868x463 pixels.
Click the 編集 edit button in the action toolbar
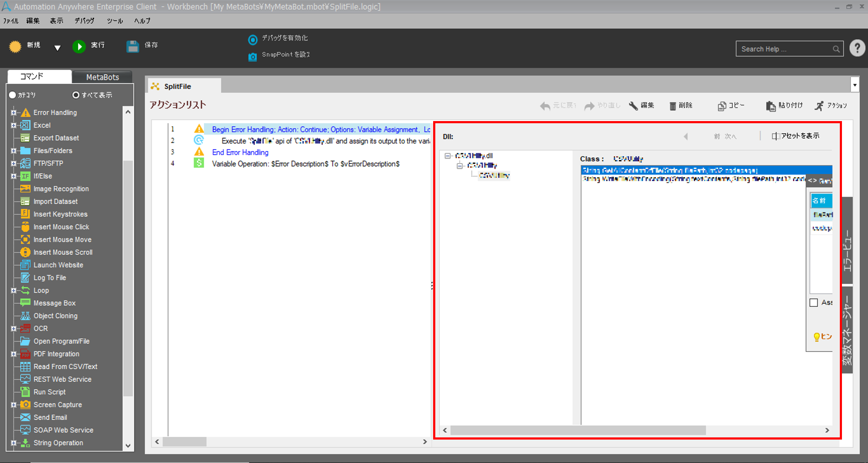[x=641, y=105]
